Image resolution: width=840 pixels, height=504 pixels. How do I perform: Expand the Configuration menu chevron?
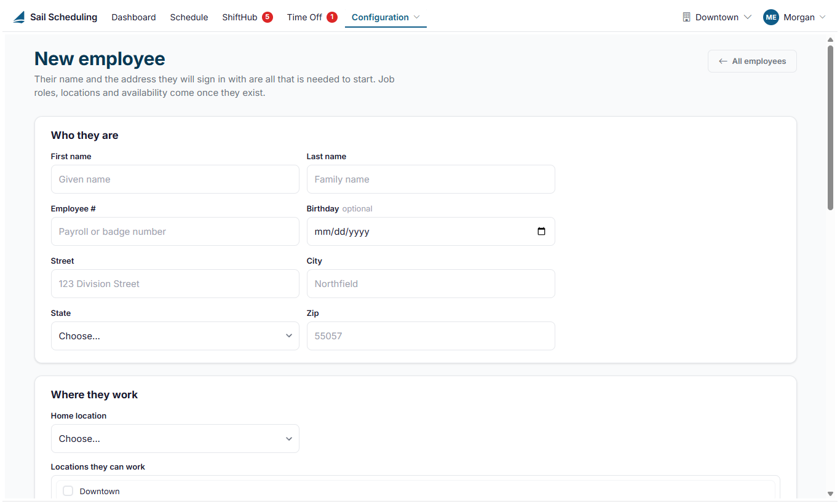coord(417,17)
